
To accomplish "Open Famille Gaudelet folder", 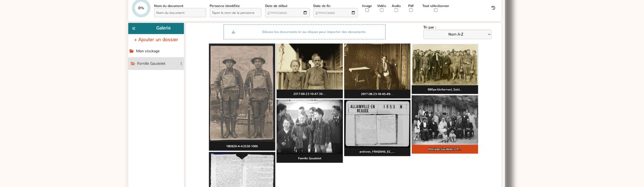I will point(156,64).
